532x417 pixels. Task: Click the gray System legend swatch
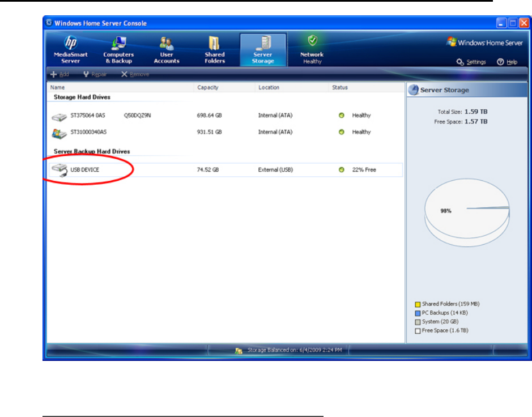tap(418, 322)
